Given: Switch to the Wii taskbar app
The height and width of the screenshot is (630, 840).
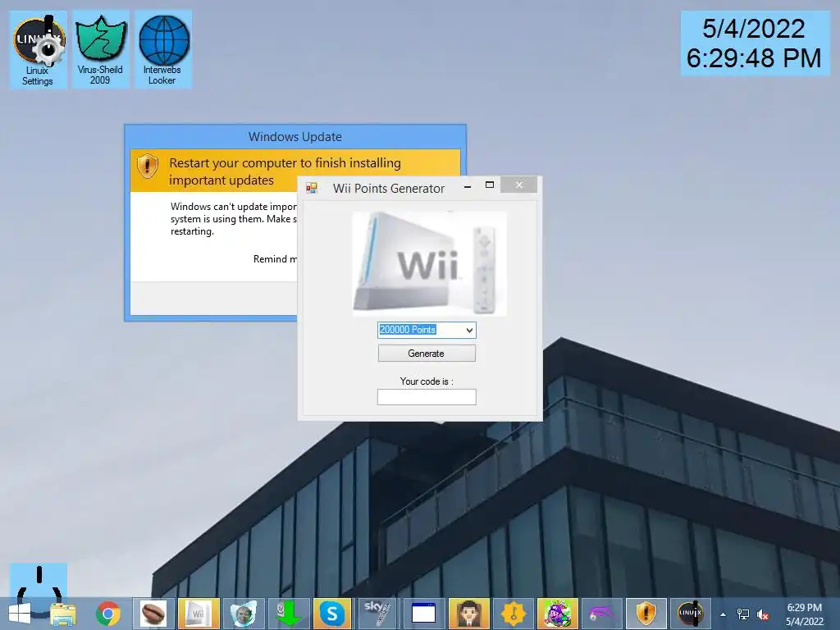Looking at the screenshot, I should pos(199,614).
